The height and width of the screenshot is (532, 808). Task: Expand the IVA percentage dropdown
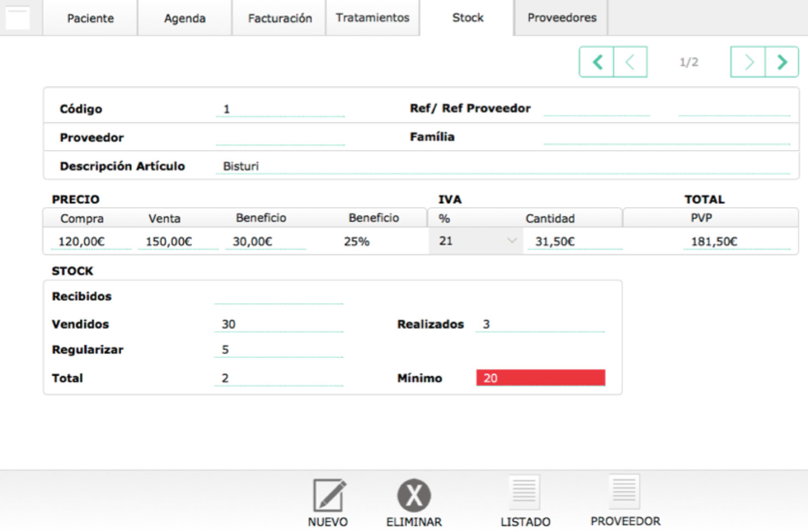[512, 241]
